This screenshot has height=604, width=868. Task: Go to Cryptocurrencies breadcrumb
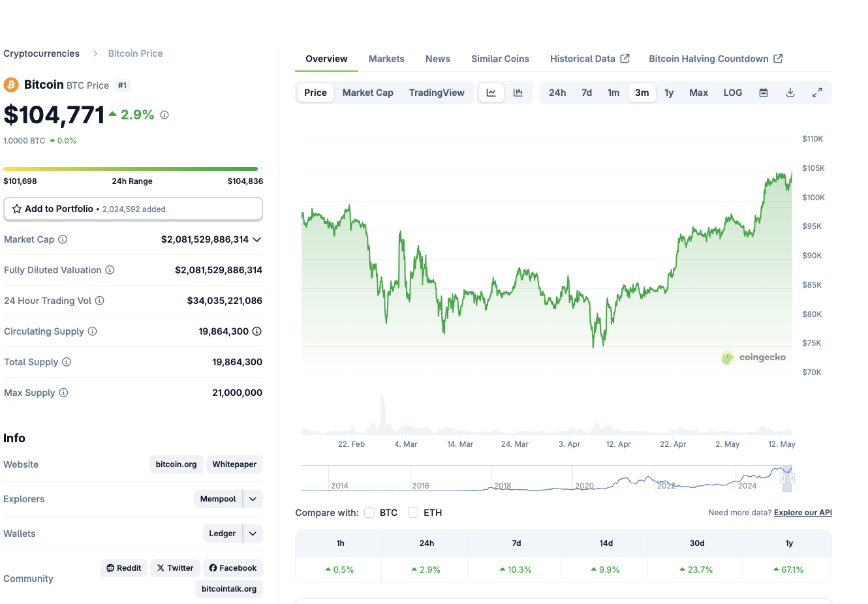(x=41, y=53)
